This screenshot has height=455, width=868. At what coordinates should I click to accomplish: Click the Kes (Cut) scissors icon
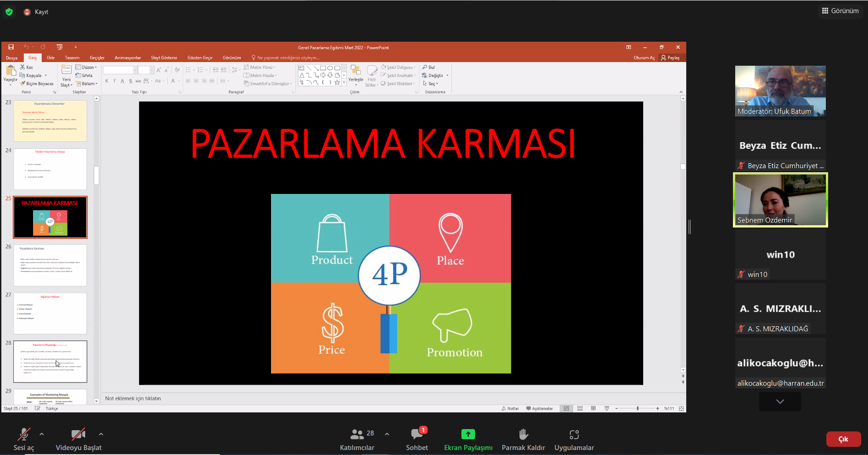(23, 67)
